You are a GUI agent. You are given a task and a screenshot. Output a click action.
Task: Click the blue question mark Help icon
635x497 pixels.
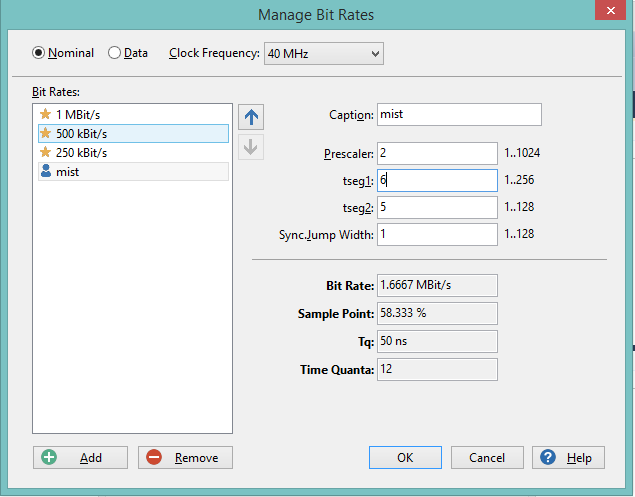click(x=547, y=457)
